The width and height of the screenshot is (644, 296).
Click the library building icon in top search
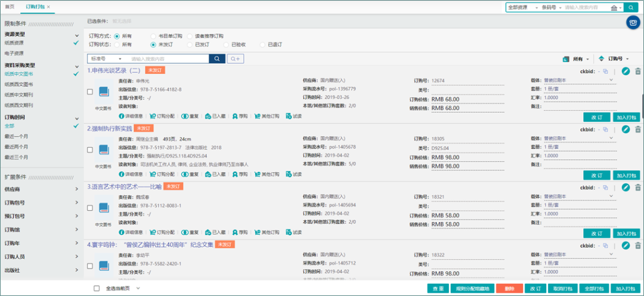(x=614, y=7)
